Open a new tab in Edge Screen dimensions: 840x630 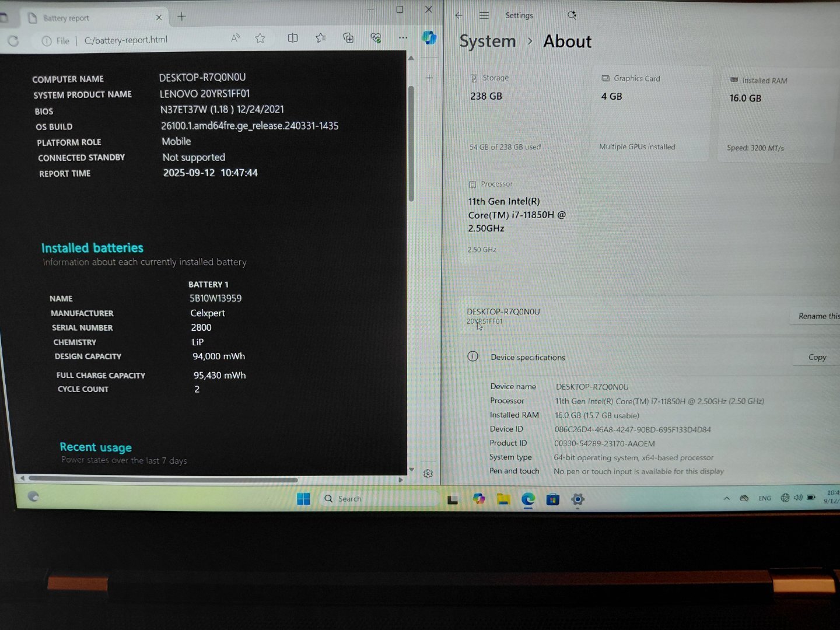pyautogui.click(x=181, y=16)
